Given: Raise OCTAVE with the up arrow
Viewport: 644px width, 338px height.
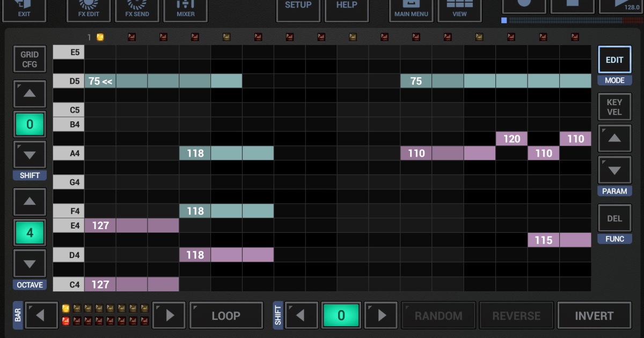Looking at the screenshot, I should (30, 201).
